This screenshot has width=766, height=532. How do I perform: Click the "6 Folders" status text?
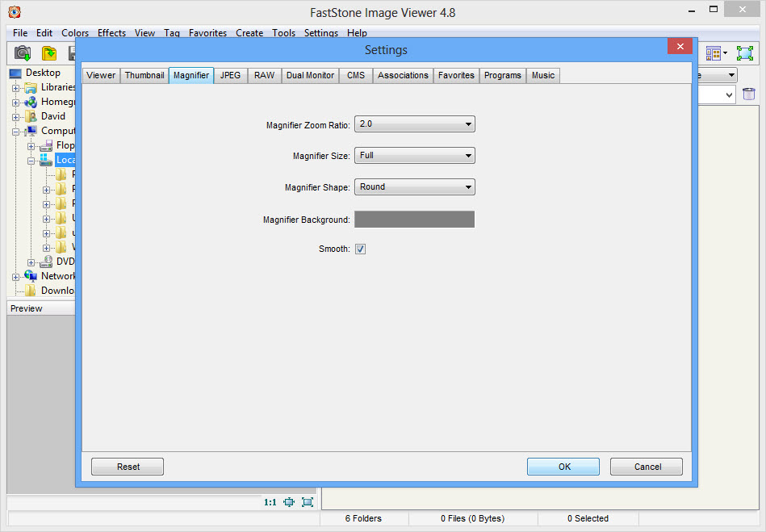click(363, 518)
